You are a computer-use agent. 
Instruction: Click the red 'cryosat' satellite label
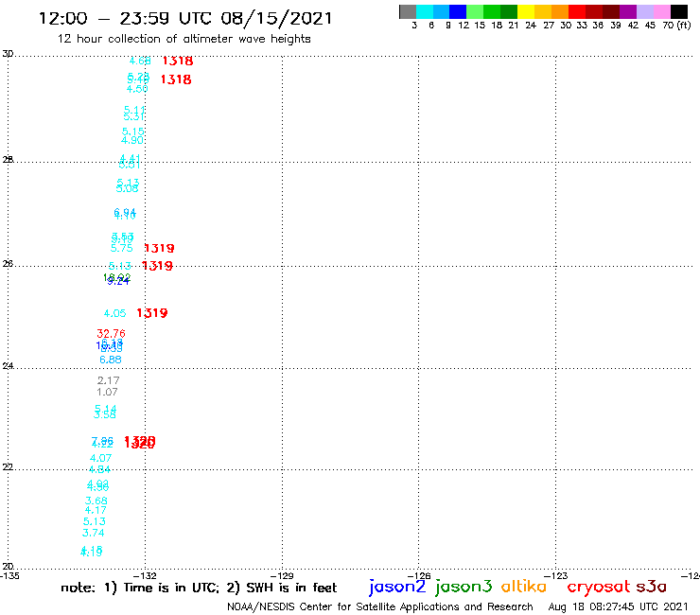[x=599, y=587]
